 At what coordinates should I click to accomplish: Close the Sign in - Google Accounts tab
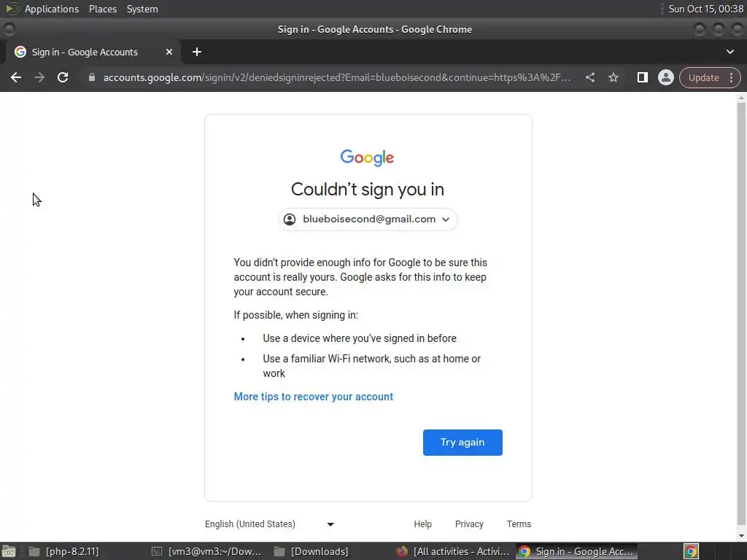point(169,52)
